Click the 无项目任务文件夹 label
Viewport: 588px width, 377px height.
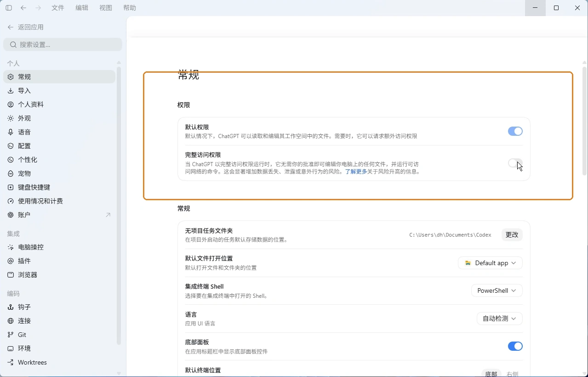point(209,231)
